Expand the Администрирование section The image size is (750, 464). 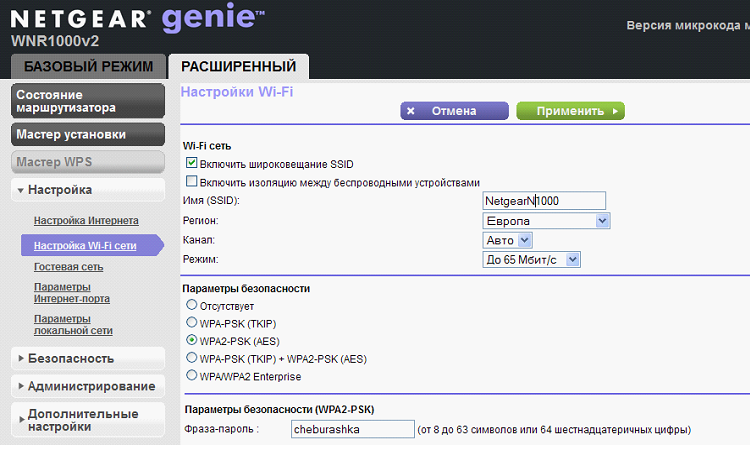[x=88, y=386]
